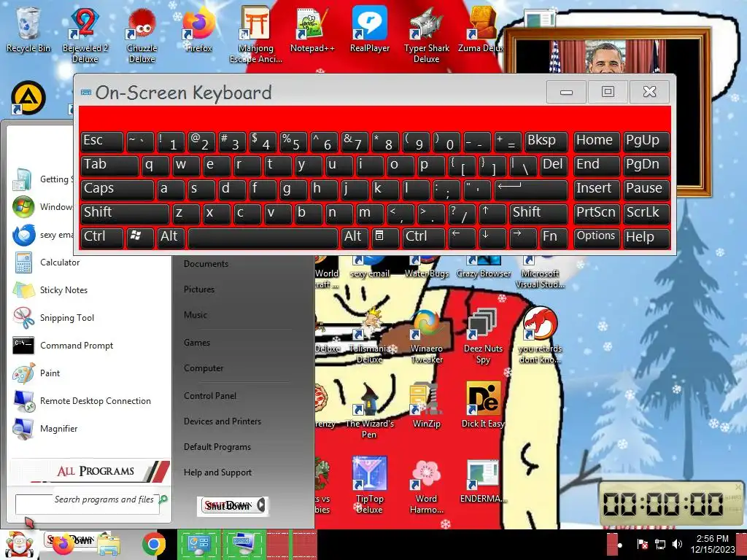Toggle right Shift on On-Screen Keyboard
The width and height of the screenshot is (747, 560).
tap(538, 213)
